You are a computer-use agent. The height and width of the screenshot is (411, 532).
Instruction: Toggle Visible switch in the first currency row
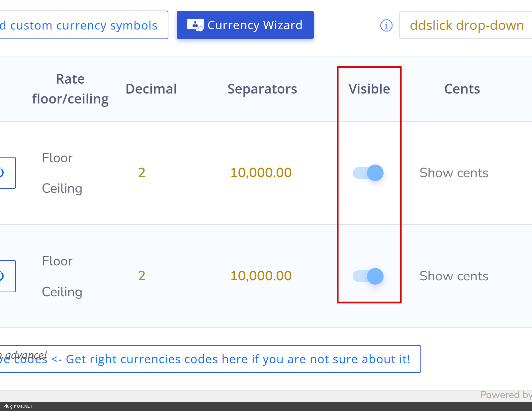(368, 173)
